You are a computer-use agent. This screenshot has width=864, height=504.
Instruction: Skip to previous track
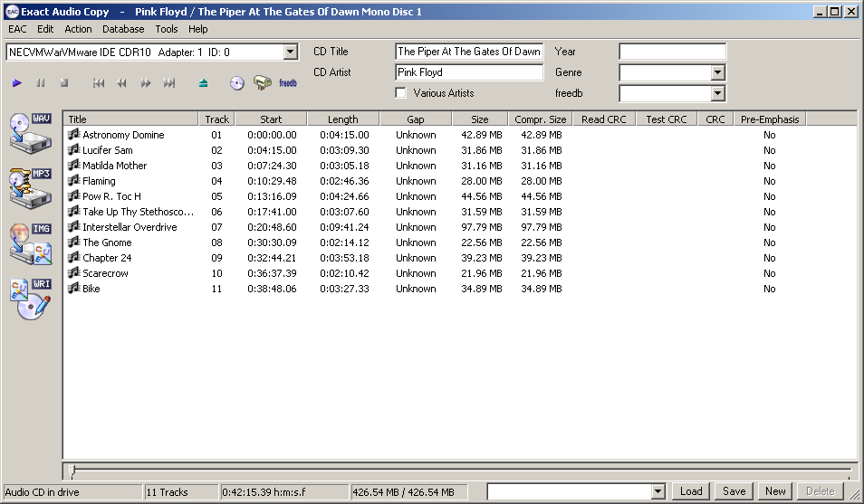pos(99,83)
